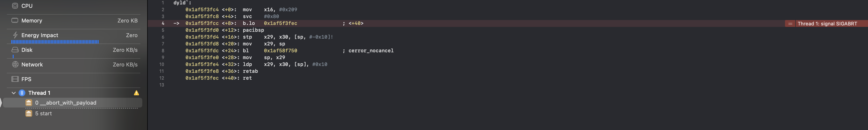Select stack frame 5 start

tap(72, 113)
